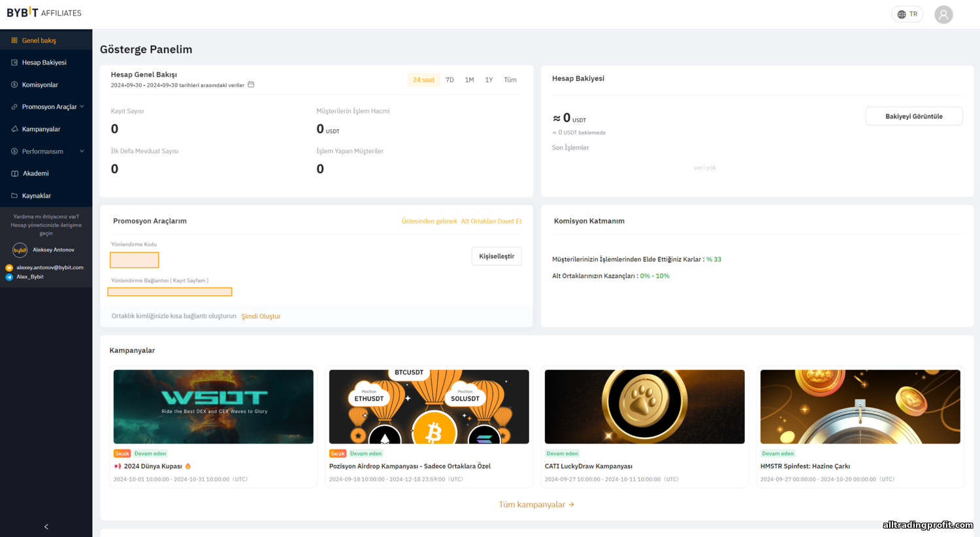Click the 0% - 10% sub-affiliate earnings value

[x=655, y=276]
